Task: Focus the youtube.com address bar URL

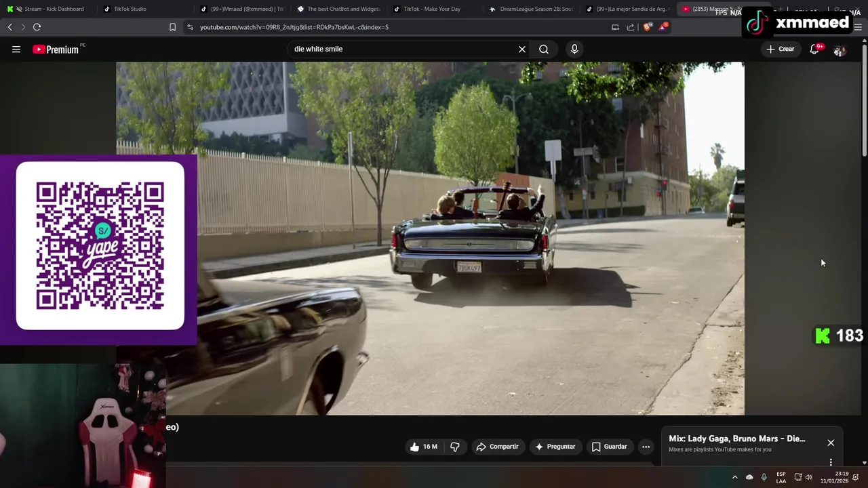Action: [x=294, y=27]
